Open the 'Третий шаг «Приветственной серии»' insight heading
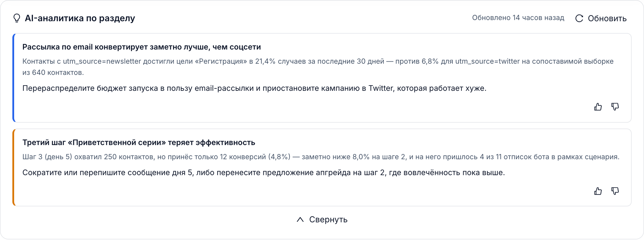This screenshot has width=644, height=240. [x=139, y=142]
